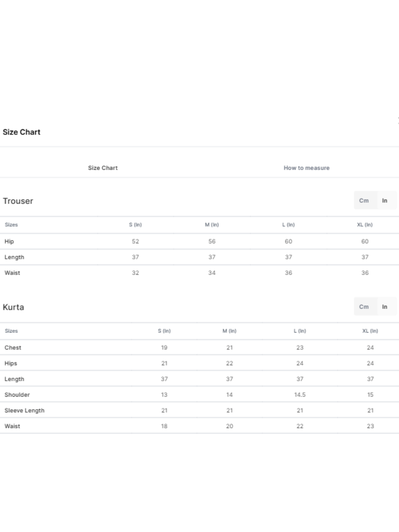Click Trouser Hip value 52
Screen dimensions: 399x532
pyautogui.click(x=135, y=242)
